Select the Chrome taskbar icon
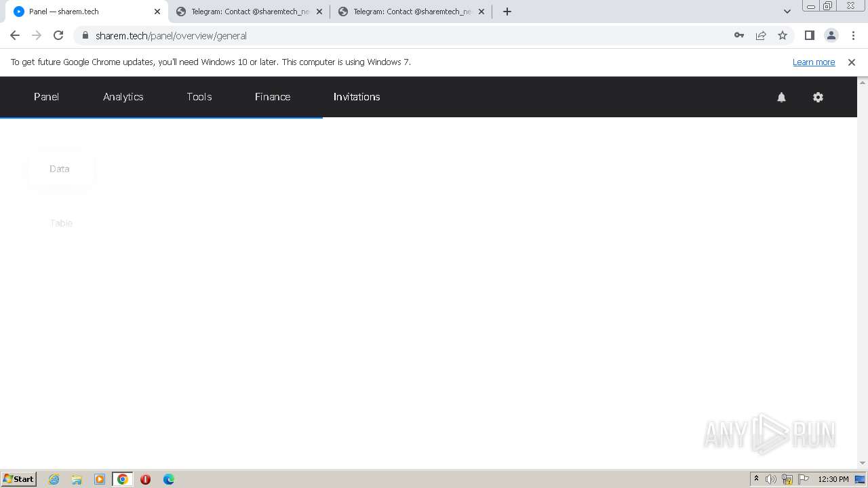Screen dimensions: 868x488 point(123,479)
